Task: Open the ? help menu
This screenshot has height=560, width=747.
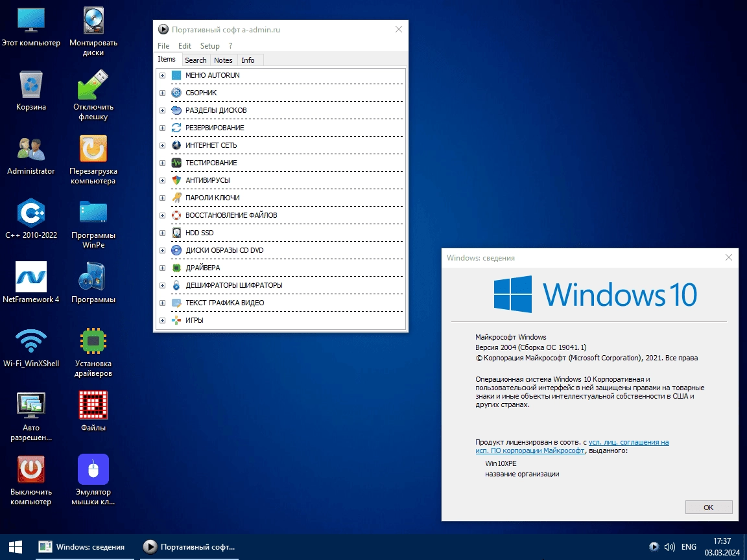Action: (x=231, y=46)
